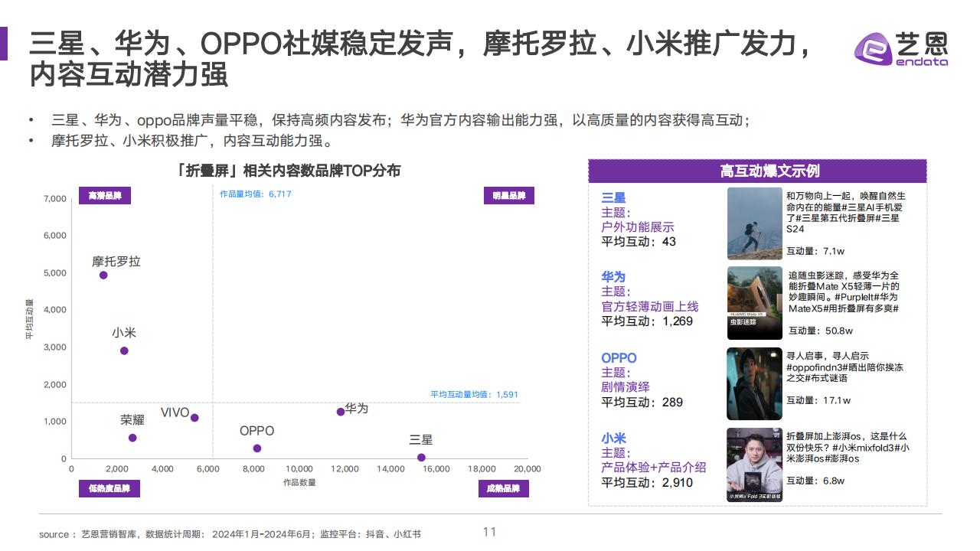The image size is (980, 551).
Task: Click the x-axis value 14,000
Action: click(x=390, y=469)
